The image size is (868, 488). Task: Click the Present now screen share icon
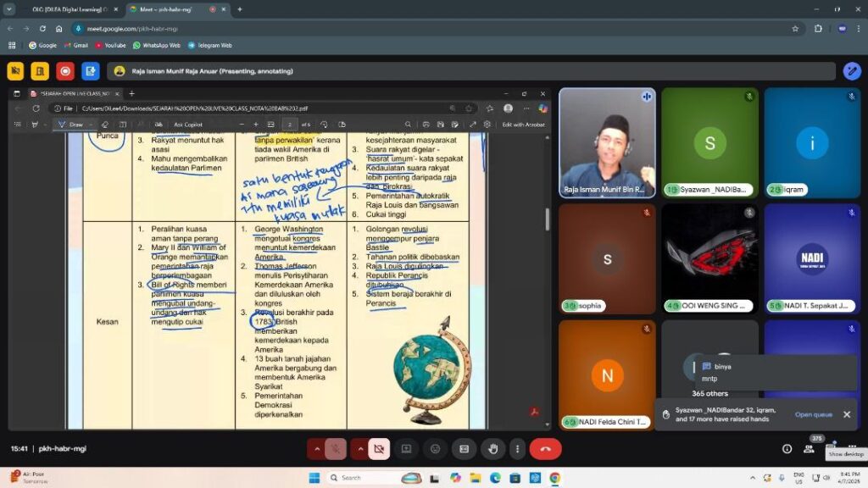point(406,448)
